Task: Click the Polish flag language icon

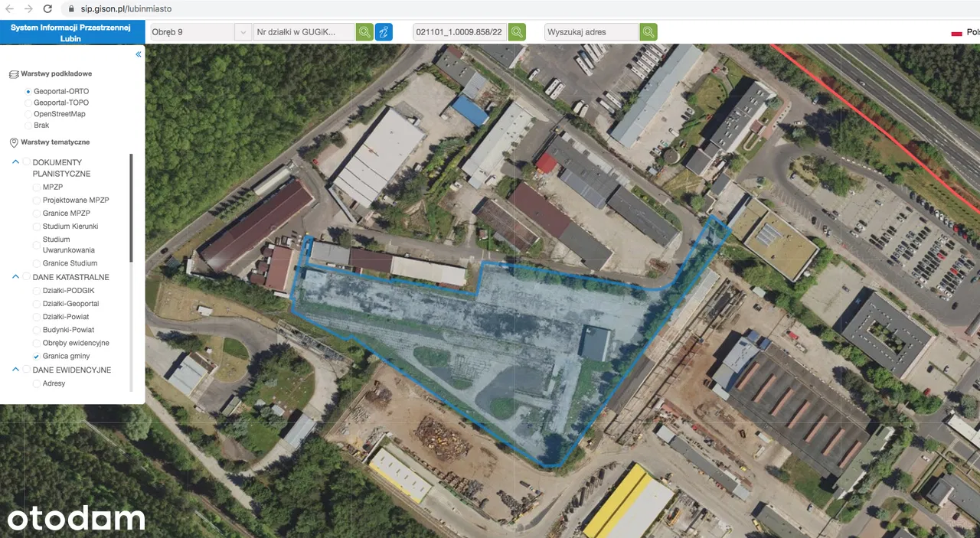Action: pyautogui.click(x=956, y=33)
